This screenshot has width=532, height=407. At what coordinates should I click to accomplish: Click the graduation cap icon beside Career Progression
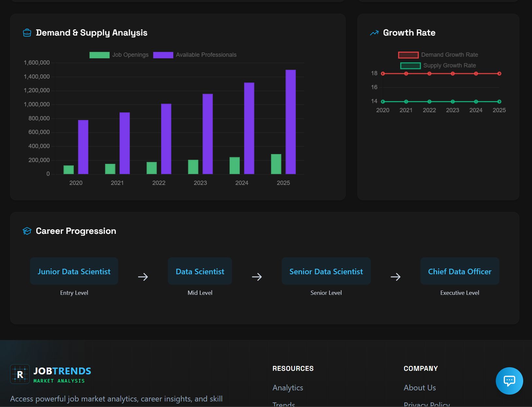pos(27,231)
